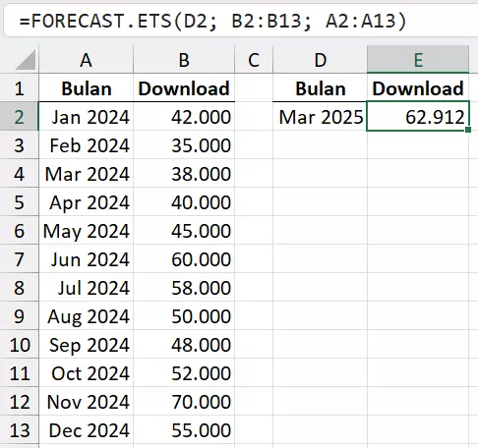Click value '35.000' in Download column

click(184, 145)
